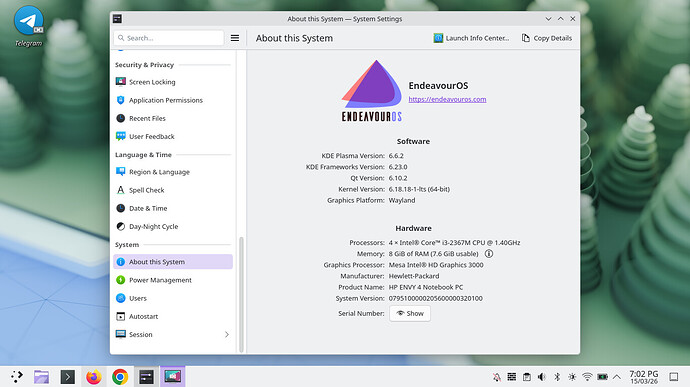Click the Kernel Version value text

tap(419, 189)
